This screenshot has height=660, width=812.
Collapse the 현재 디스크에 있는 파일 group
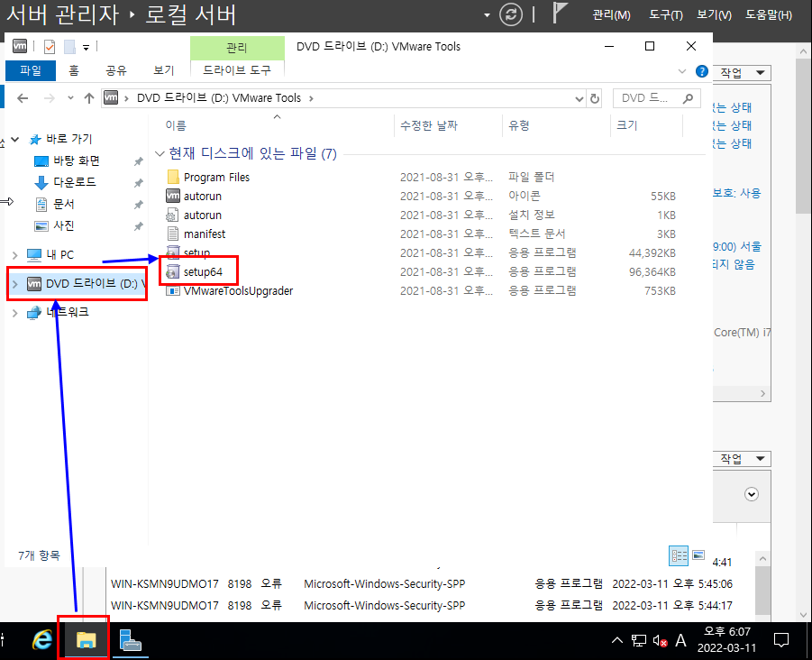(160, 154)
